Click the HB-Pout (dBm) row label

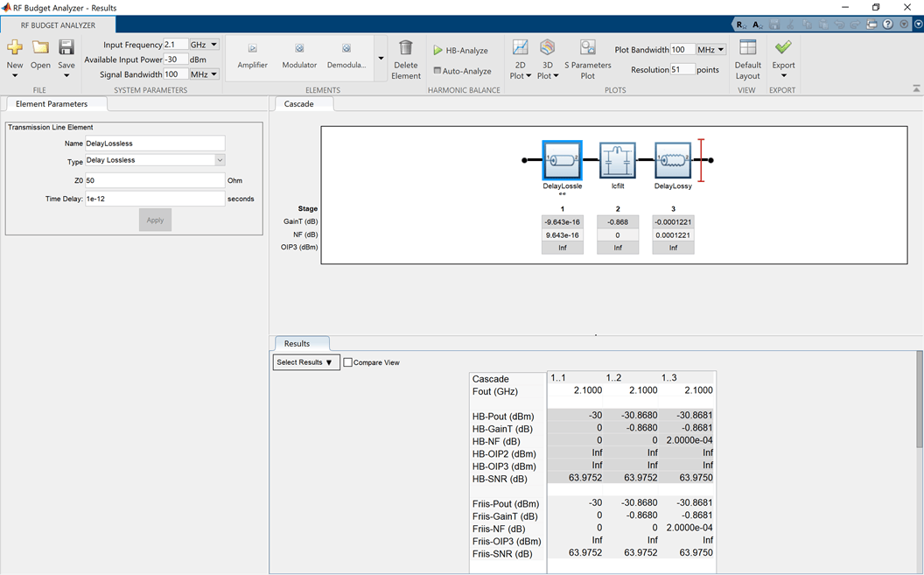[x=502, y=417]
